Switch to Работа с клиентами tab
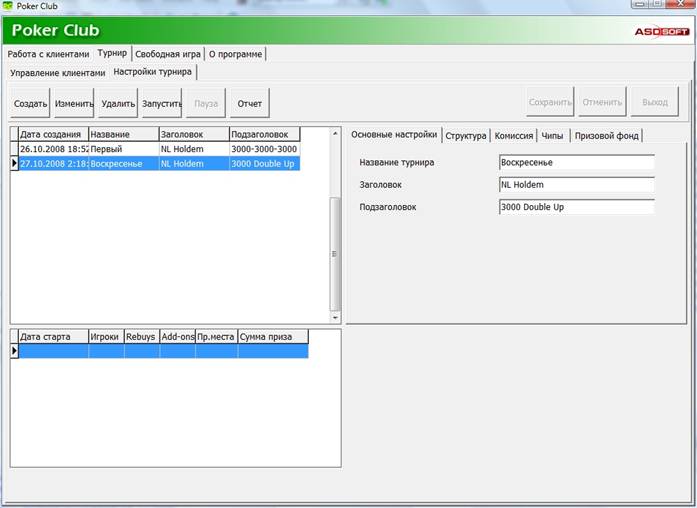 point(48,54)
